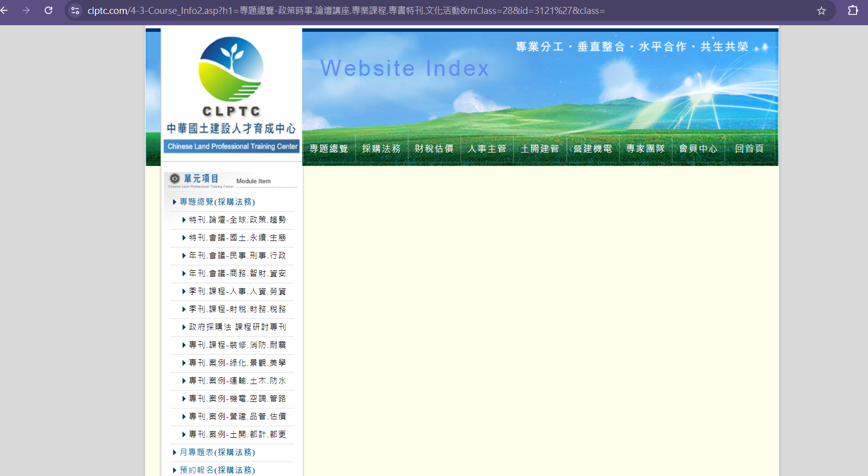The width and height of the screenshot is (868, 476).
Task: Reload the page with the refresh icon
Action: click(x=48, y=10)
